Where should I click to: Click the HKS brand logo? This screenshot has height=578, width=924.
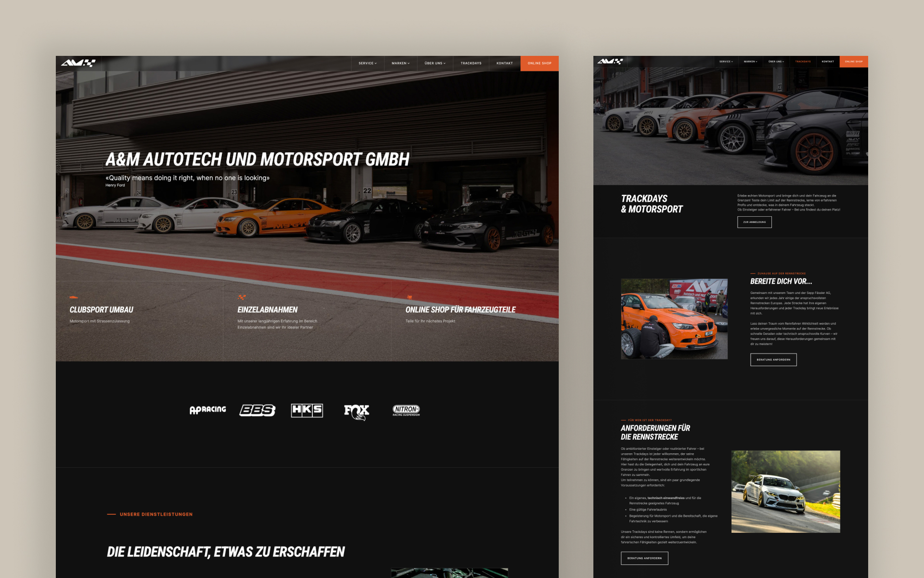click(x=307, y=410)
